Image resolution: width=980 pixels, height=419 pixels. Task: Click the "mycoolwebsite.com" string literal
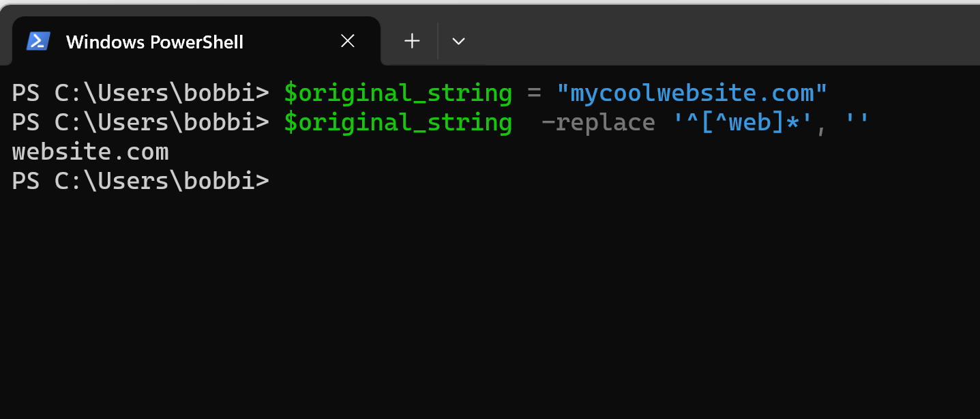coord(693,92)
